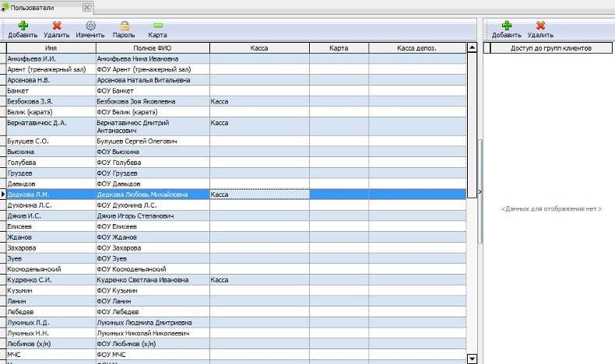Click Удалить red X in access groups panel
615x364 pixels.
click(540, 26)
